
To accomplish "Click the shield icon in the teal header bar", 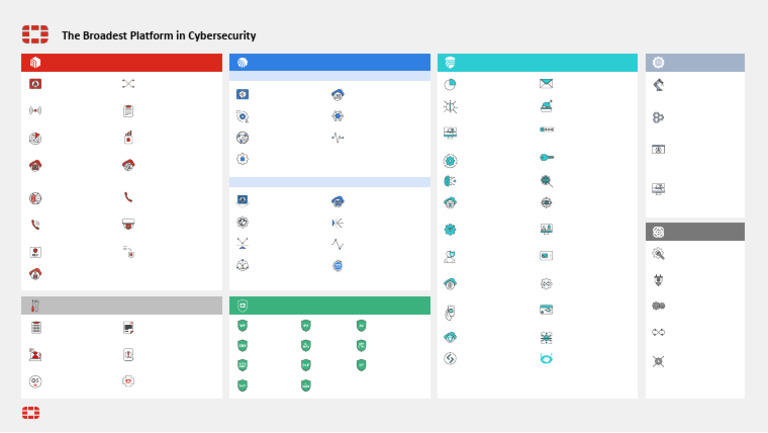I will click(450, 62).
